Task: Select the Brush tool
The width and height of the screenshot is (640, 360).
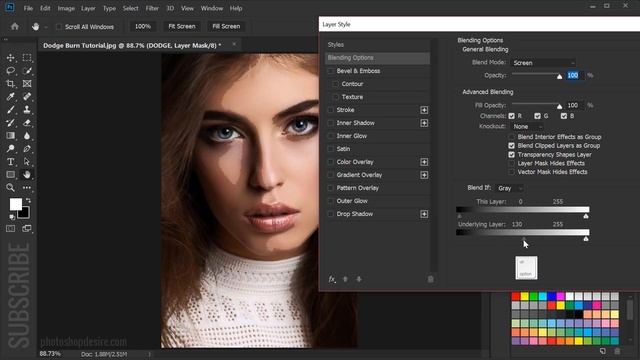Action: point(11,110)
